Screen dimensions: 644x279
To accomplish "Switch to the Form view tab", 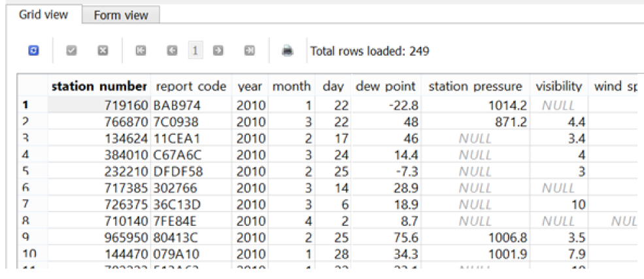I will (121, 16).
